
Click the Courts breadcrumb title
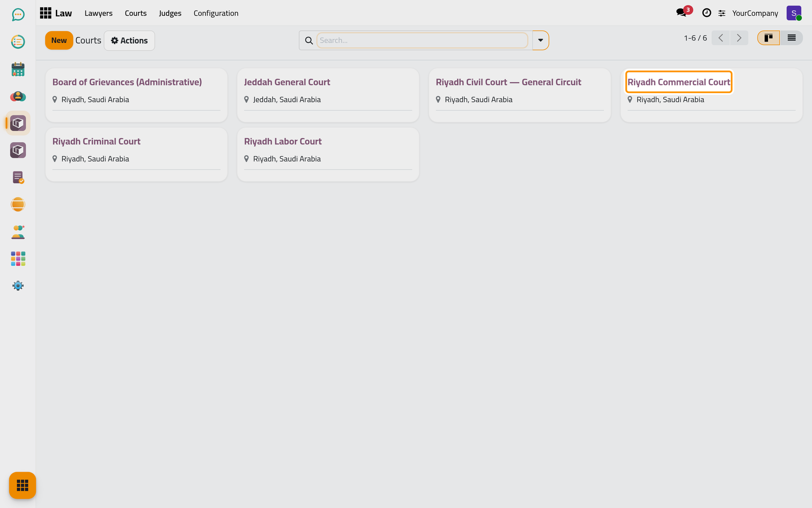coord(88,40)
